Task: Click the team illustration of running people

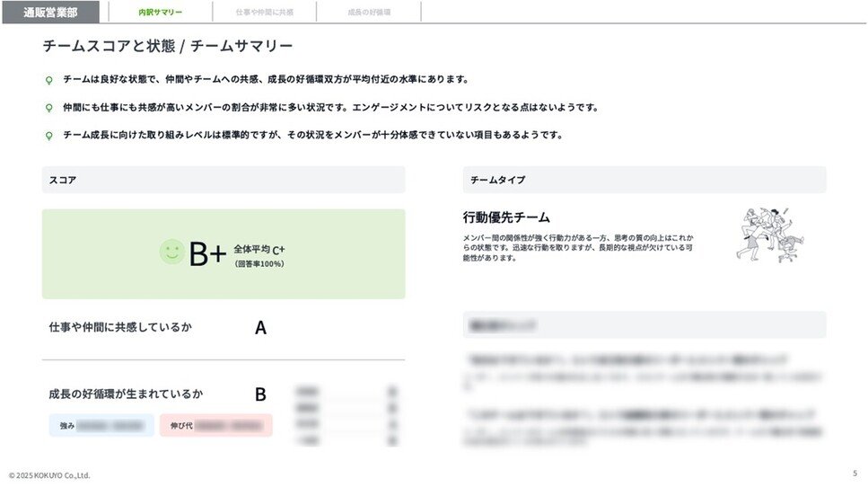Action: click(770, 235)
